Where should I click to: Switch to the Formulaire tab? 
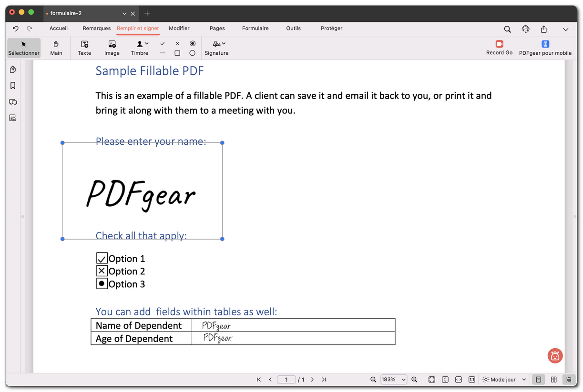pyautogui.click(x=255, y=29)
